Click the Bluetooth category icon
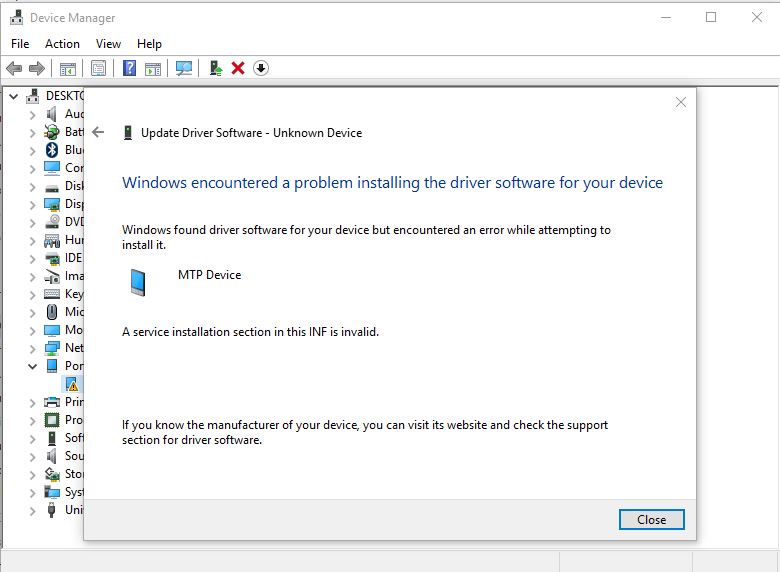The width and height of the screenshot is (780, 572). (x=52, y=150)
